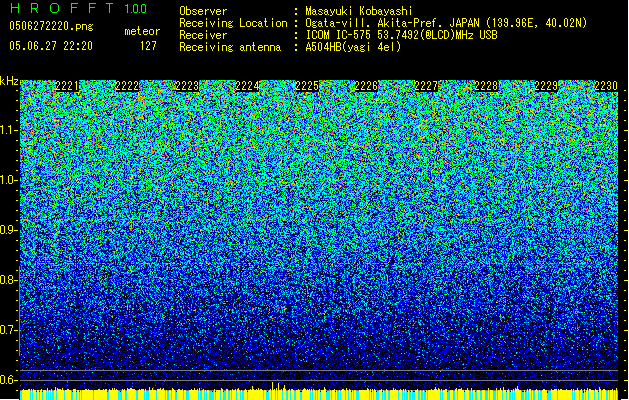Select the 0506272220.png filename text

tap(51, 26)
